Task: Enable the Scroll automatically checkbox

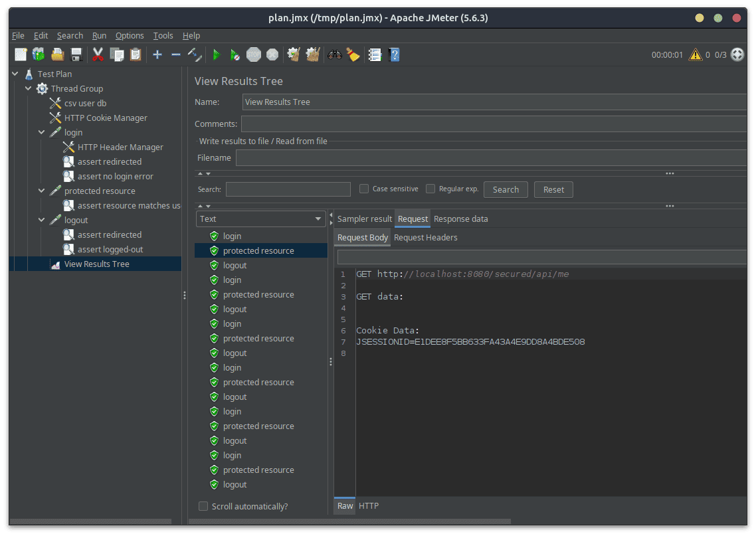Action: point(203,506)
